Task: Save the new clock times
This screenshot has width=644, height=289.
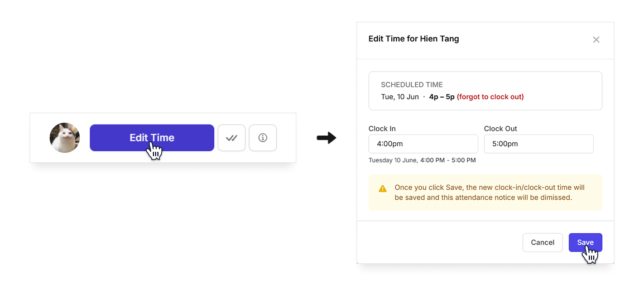Action: tap(585, 243)
